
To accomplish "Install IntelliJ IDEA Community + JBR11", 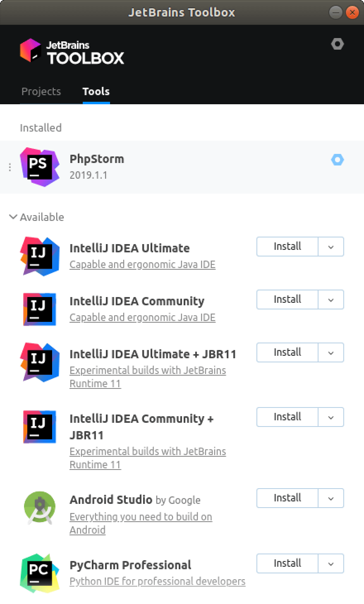I will point(287,417).
